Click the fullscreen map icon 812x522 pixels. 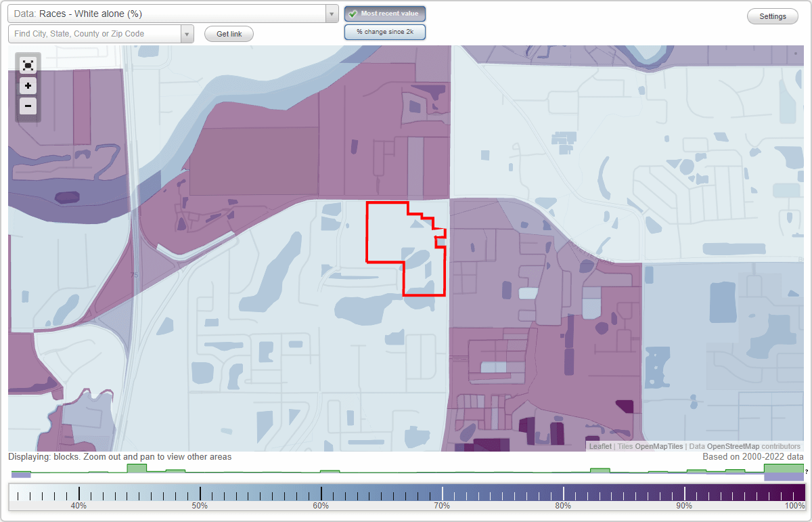[28, 66]
